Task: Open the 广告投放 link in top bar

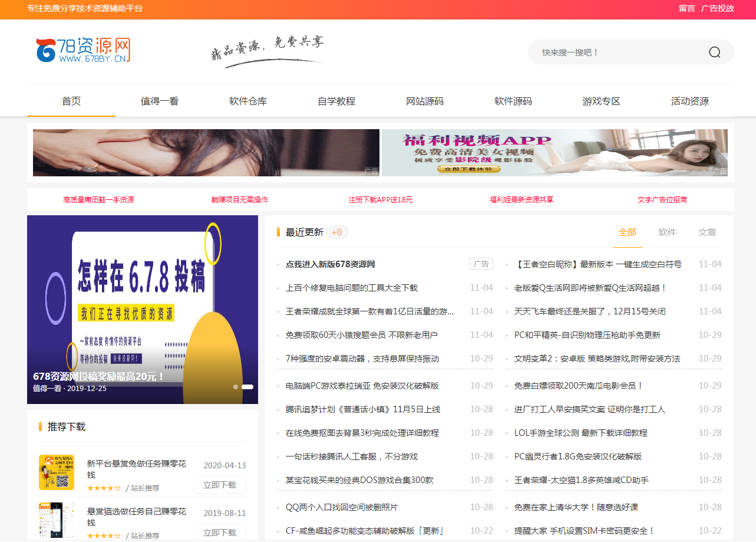Action: pos(717,9)
